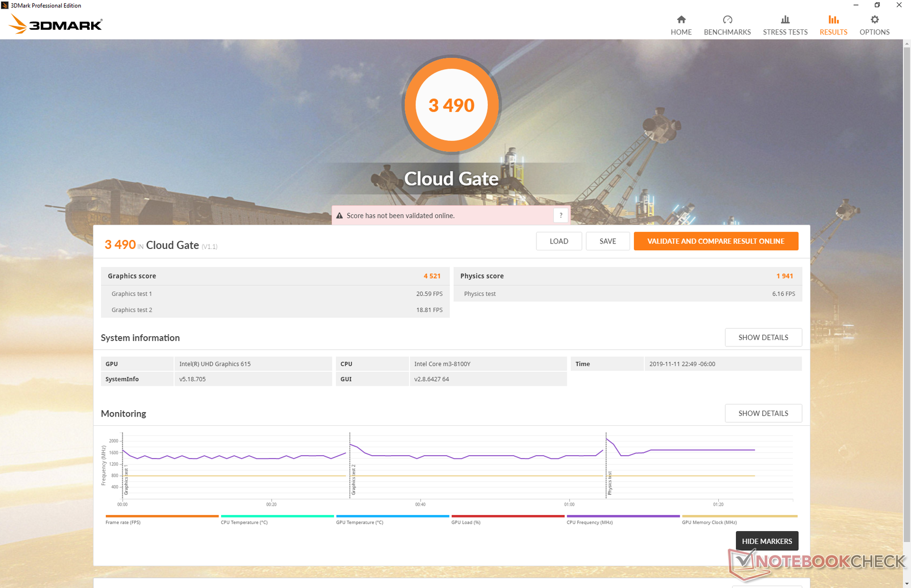
Task: Go to Benchmarks via gauge icon
Action: pyautogui.click(x=727, y=20)
